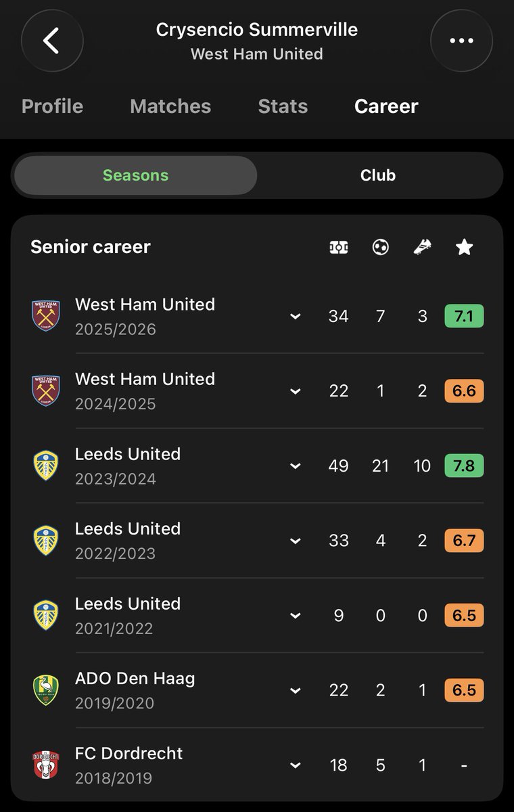Open the Matches tab
The width and height of the screenshot is (514, 812).
click(170, 106)
